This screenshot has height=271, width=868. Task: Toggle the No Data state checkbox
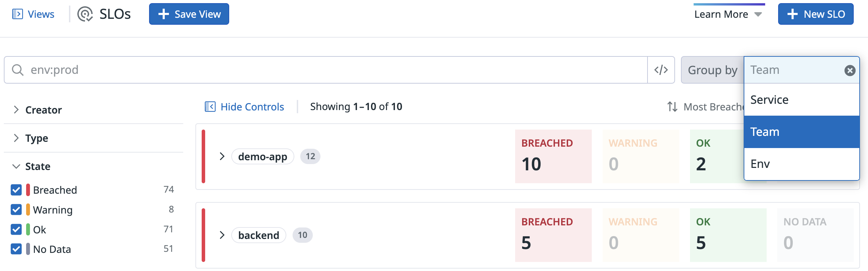coord(16,249)
